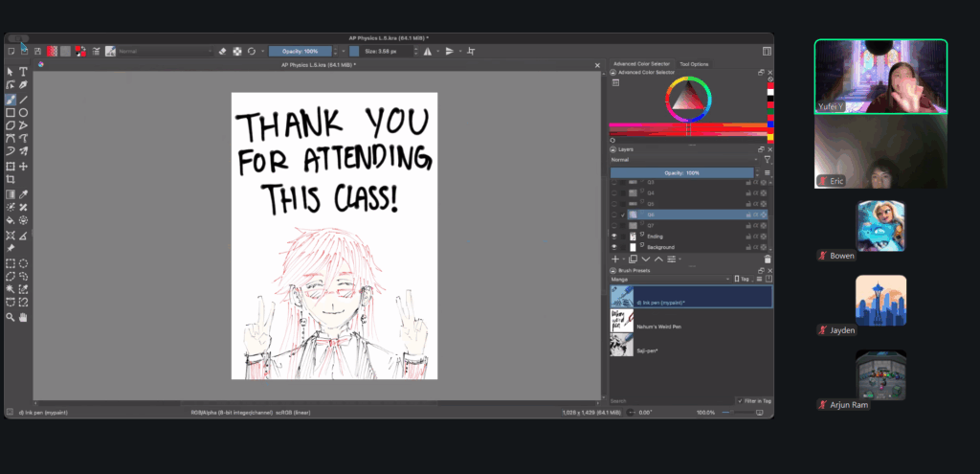Click the eraser mode icon in toolbar
The height and width of the screenshot is (474, 980).
point(222,51)
